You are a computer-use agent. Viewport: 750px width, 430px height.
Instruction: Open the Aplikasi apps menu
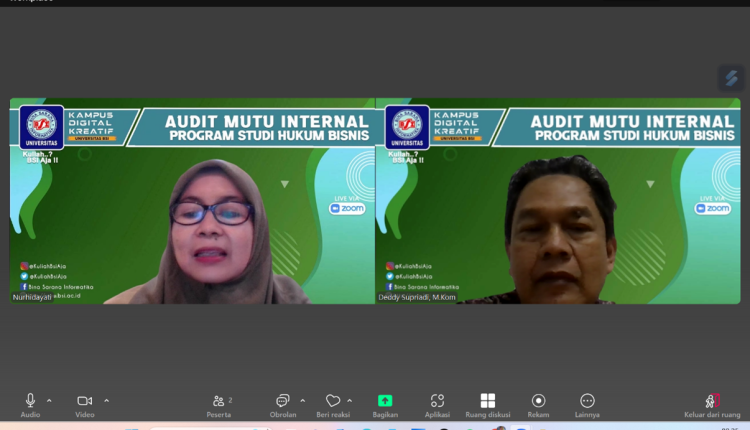(x=437, y=405)
